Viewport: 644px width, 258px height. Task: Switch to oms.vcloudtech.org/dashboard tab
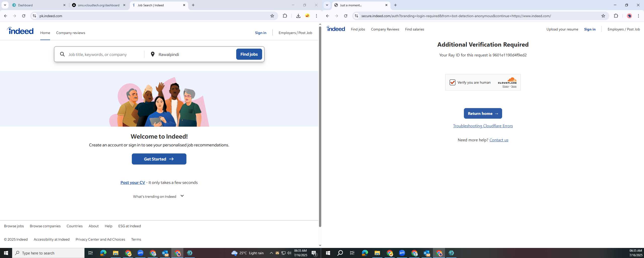[x=99, y=5]
